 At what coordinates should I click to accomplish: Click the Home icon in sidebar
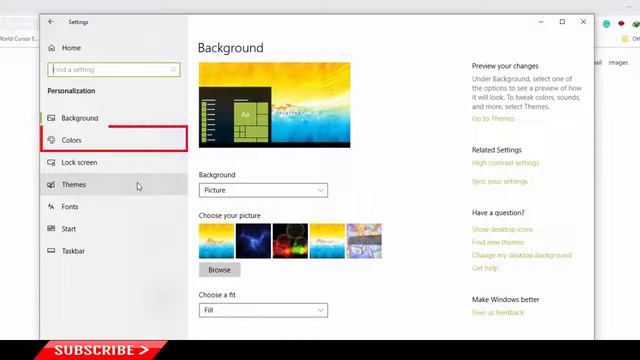coord(52,48)
